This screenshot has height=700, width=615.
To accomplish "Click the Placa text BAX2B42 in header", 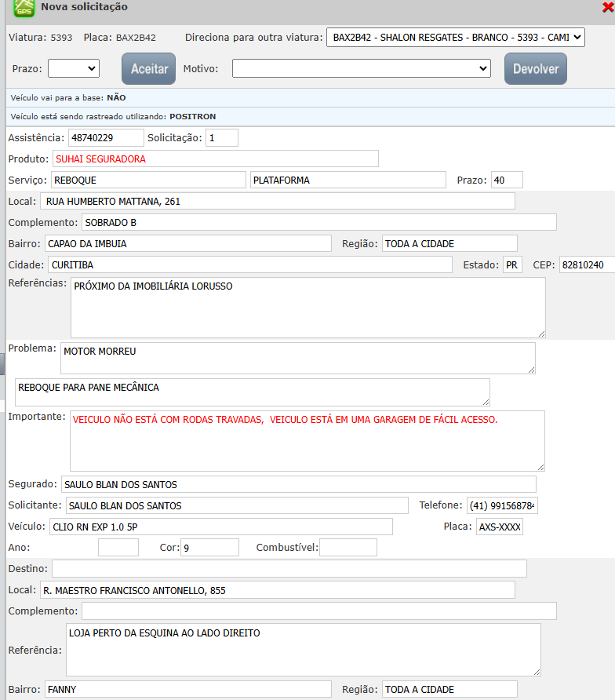I will tap(136, 38).
